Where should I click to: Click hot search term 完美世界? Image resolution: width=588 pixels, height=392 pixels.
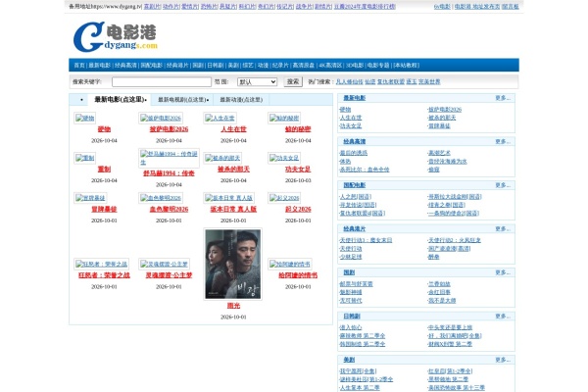point(429,81)
